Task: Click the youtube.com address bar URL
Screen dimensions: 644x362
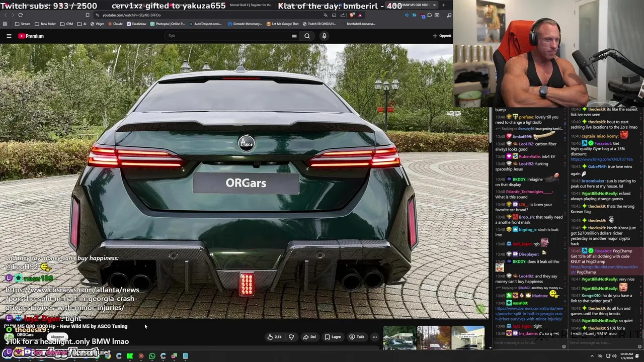Action: pos(132,15)
